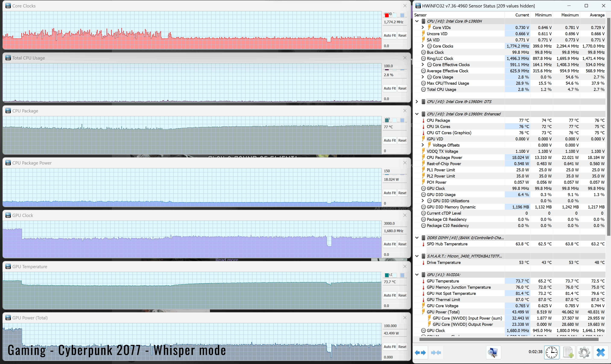Click the CPU Package Power window title icon
This screenshot has width=611, height=364.
[8, 163]
